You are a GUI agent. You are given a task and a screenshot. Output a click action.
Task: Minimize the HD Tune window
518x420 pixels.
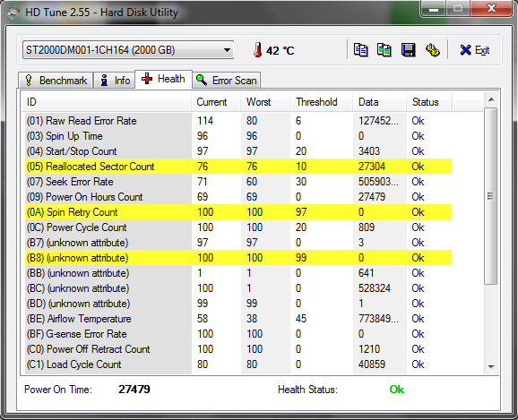[434, 9]
